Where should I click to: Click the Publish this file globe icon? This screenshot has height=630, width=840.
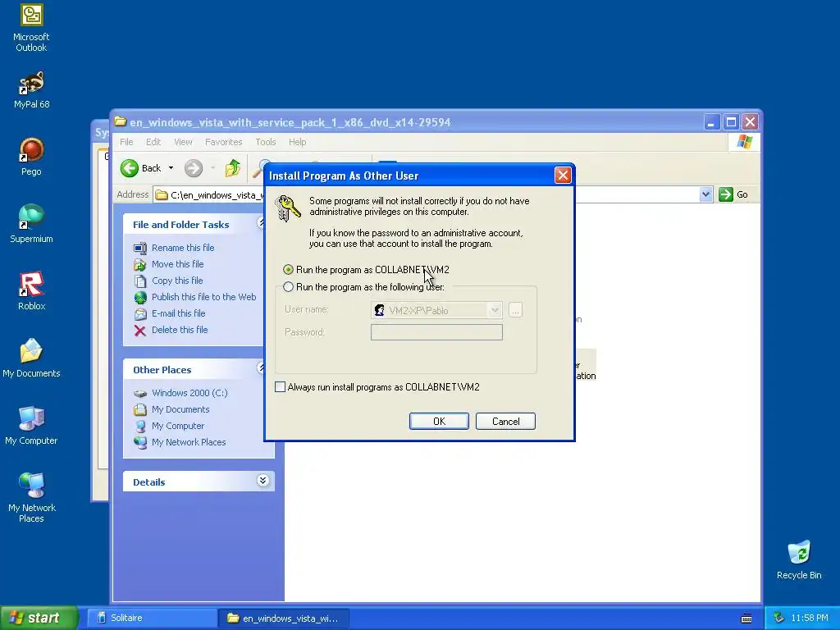click(139, 297)
